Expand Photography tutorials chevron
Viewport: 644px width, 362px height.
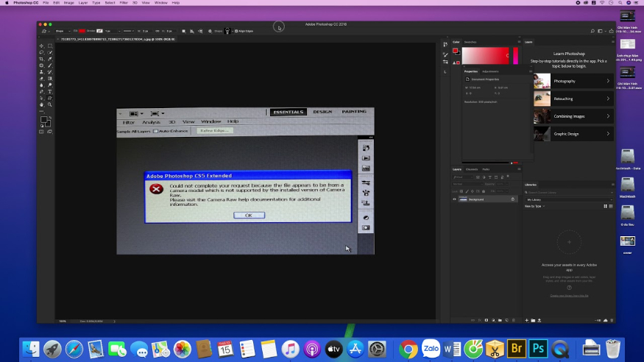coord(608,81)
